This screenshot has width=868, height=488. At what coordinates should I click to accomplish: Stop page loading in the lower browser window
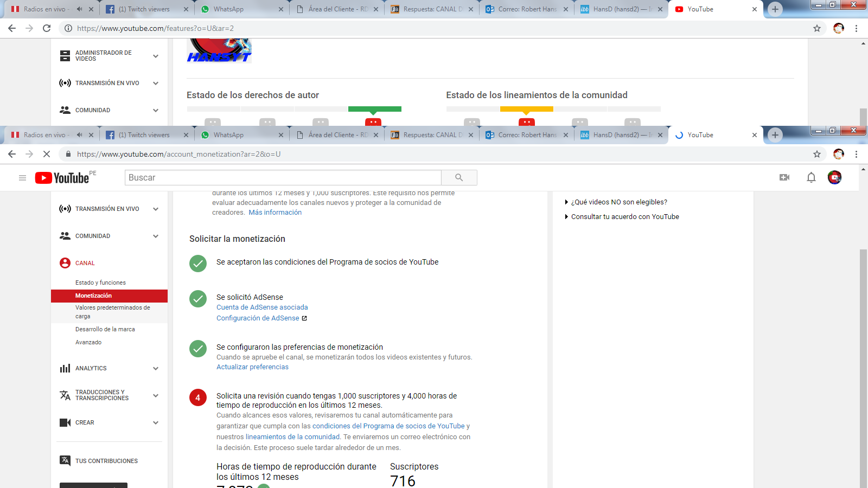click(x=47, y=154)
